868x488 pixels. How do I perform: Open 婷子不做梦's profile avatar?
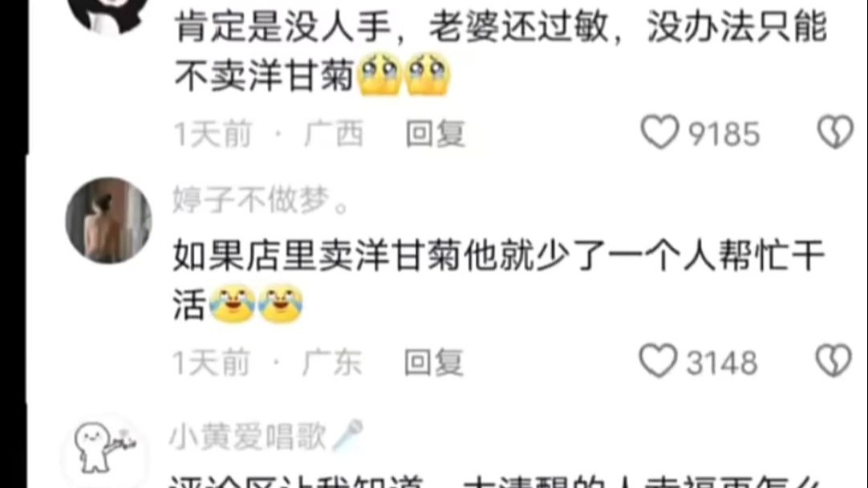pyautogui.click(x=108, y=221)
